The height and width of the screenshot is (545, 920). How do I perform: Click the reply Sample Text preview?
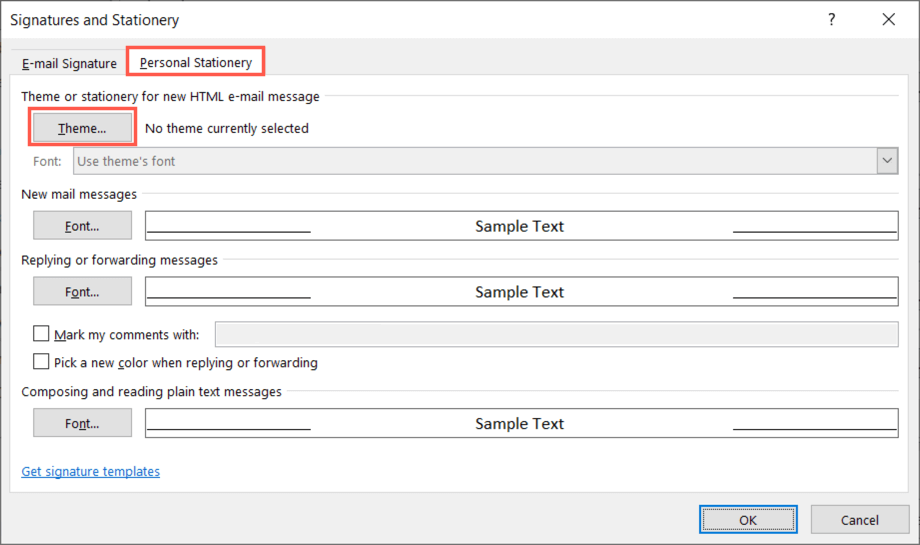click(x=520, y=292)
